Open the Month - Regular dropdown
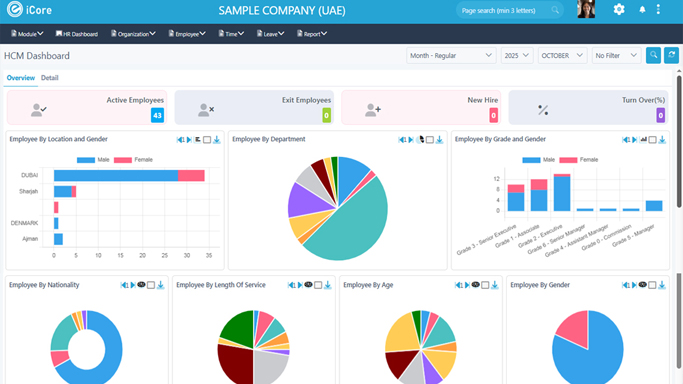Viewport: 683px width, 384px height. (x=451, y=56)
